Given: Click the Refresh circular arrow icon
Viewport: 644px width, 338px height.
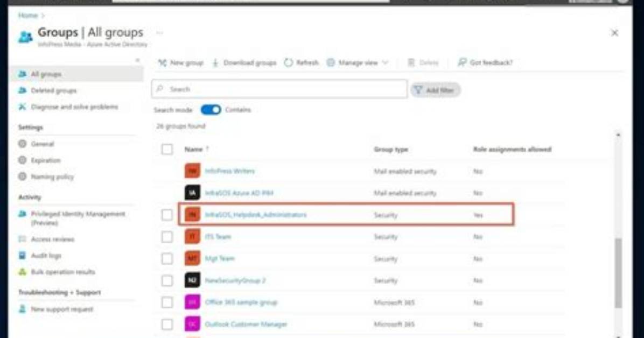Looking at the screenshot, I should [x=288, y=62].
